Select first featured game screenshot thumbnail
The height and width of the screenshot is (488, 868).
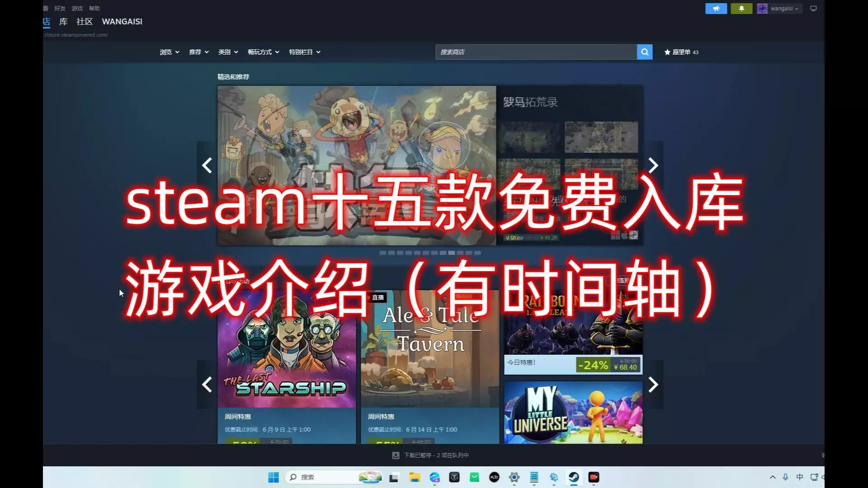[529, 137]
